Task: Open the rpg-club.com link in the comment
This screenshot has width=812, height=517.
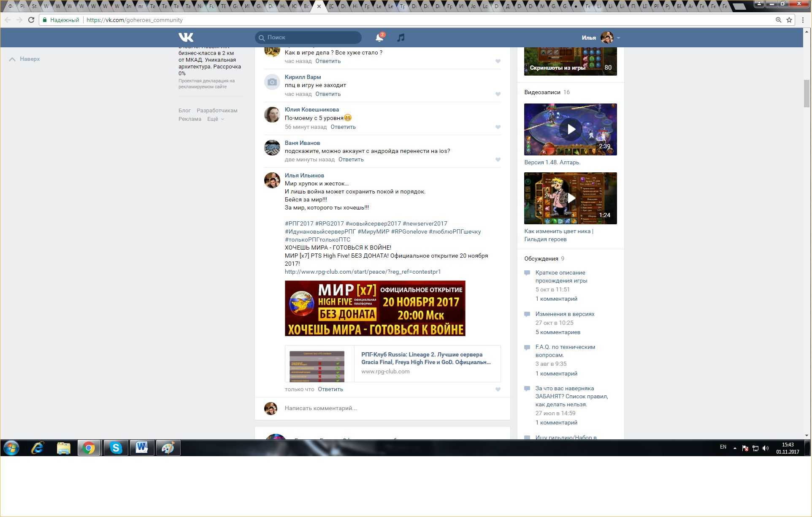Action: (363, 272)
